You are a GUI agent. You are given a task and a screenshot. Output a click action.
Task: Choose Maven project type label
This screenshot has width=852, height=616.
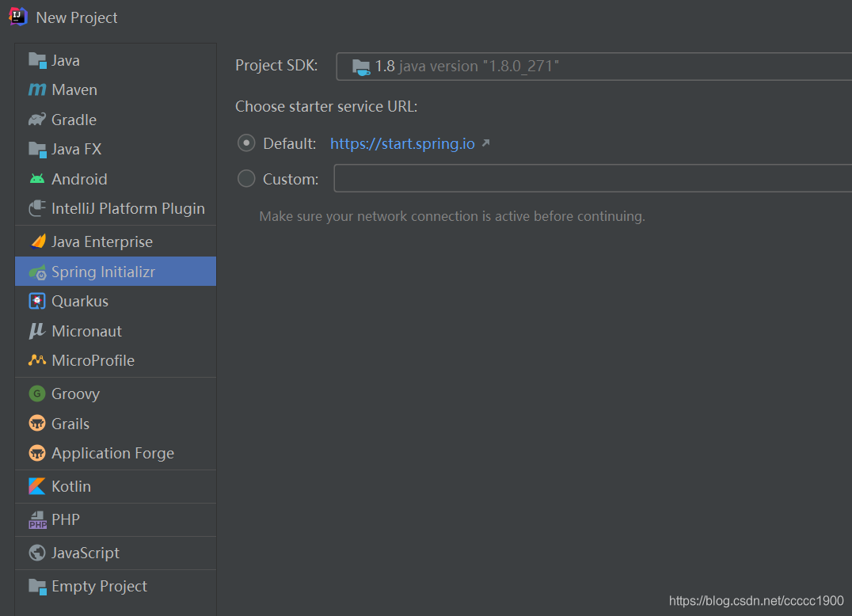click(74, 89)
